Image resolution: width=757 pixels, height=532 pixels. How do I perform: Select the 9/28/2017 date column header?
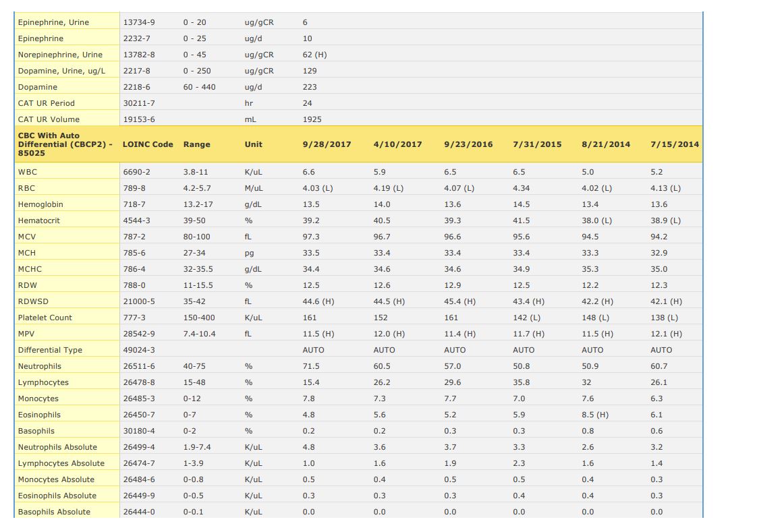[327, 144]
